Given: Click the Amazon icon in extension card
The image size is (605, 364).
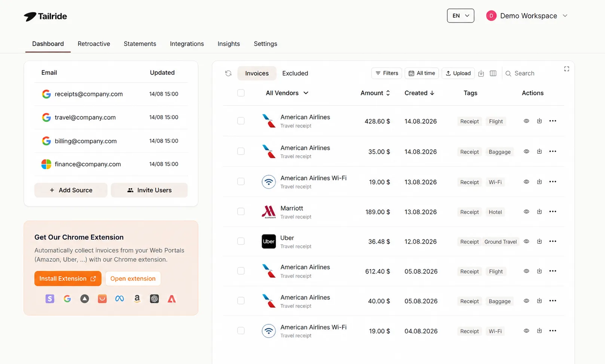Looking at the screenshot, I should (x=137, y=299).
